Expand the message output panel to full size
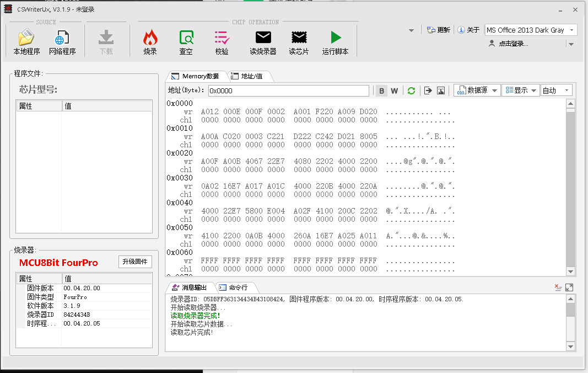The width and height of the screenshot is (588, 373). click(x=569, y=287)
